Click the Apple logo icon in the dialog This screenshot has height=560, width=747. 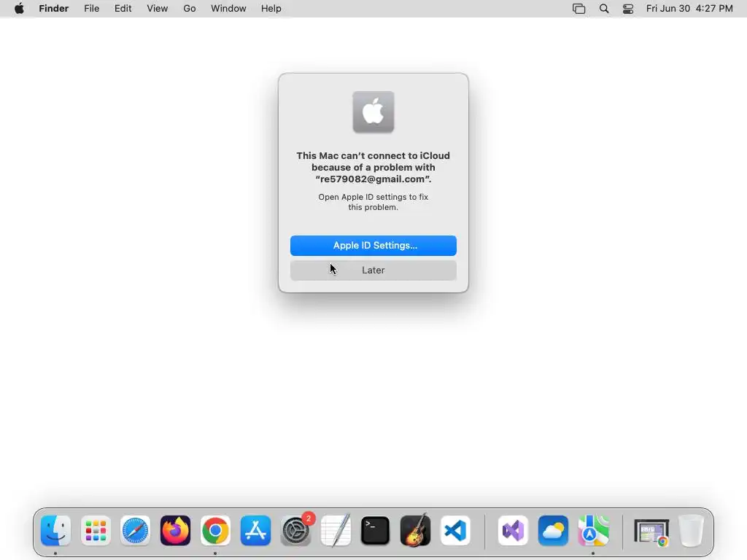pyautogui.click(x=373, y=112)
